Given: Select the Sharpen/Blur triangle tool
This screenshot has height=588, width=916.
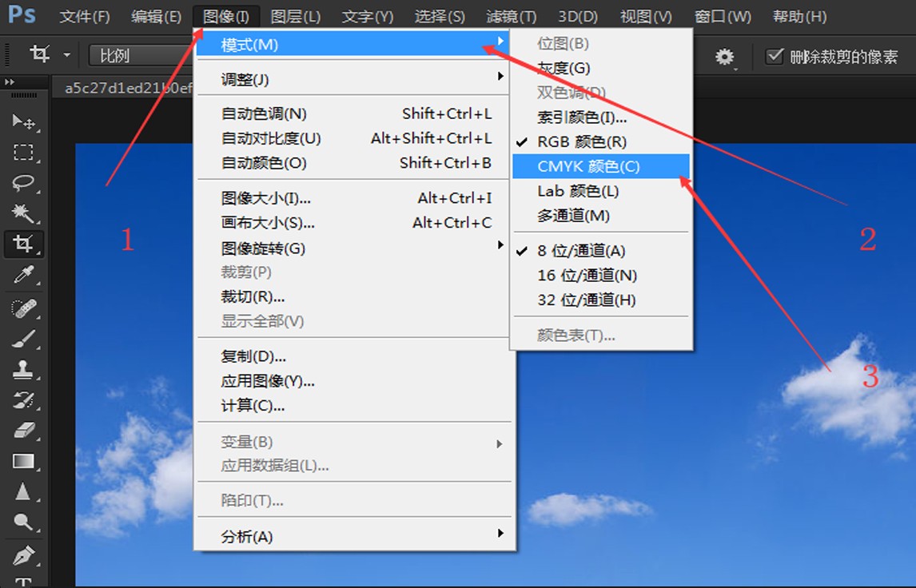Looking at the screenshot, I should (x=23, y=491).
